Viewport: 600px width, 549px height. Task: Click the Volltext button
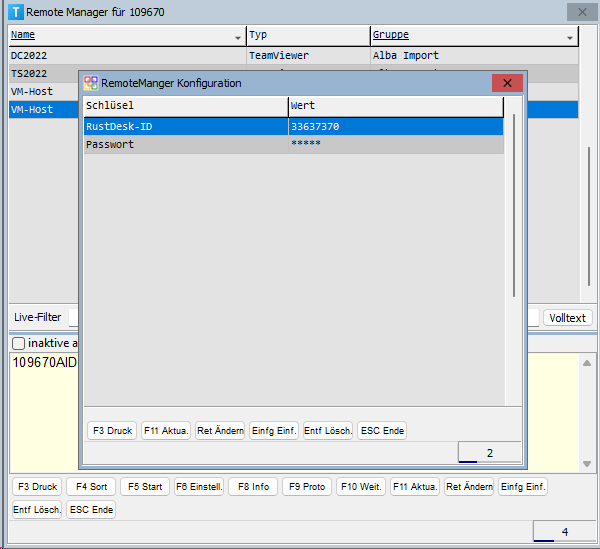pos(567,318)
